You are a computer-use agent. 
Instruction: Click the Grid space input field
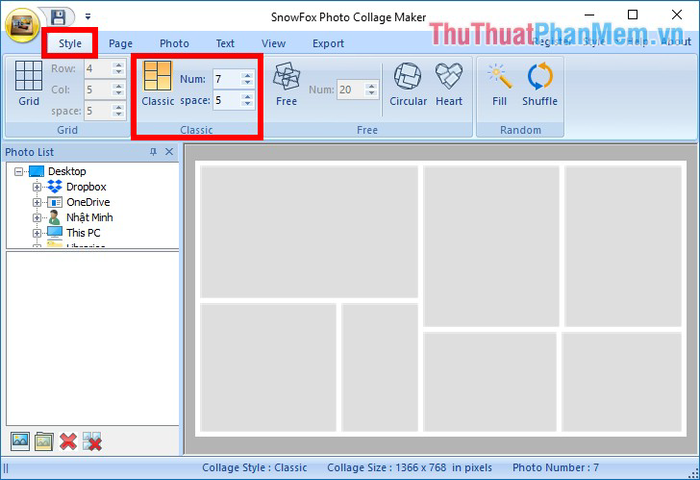[x=98, y=111]
